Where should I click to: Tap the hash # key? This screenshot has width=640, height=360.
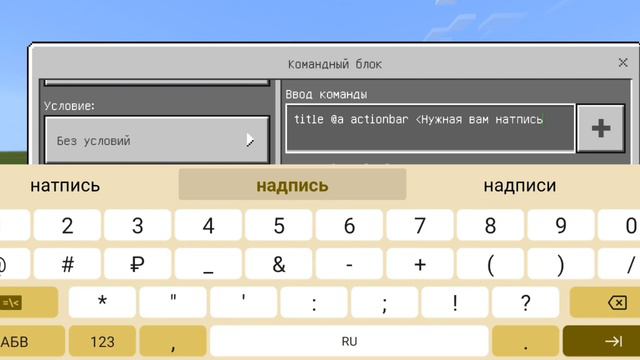point(67,264)
